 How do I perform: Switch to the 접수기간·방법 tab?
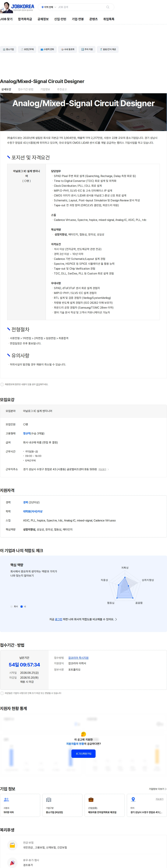tap(26, 89)
